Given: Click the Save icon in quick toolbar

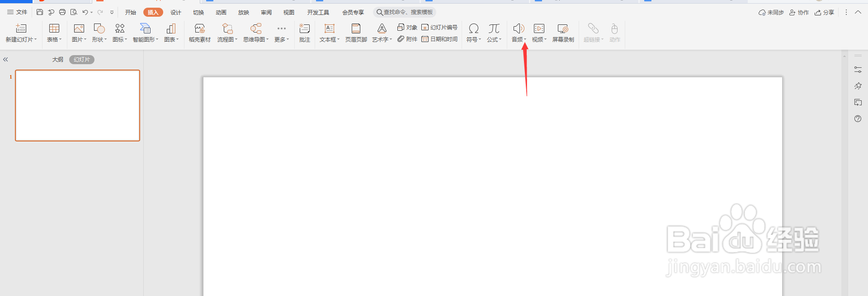Looking at the screenshot, I should click(40, 12).
